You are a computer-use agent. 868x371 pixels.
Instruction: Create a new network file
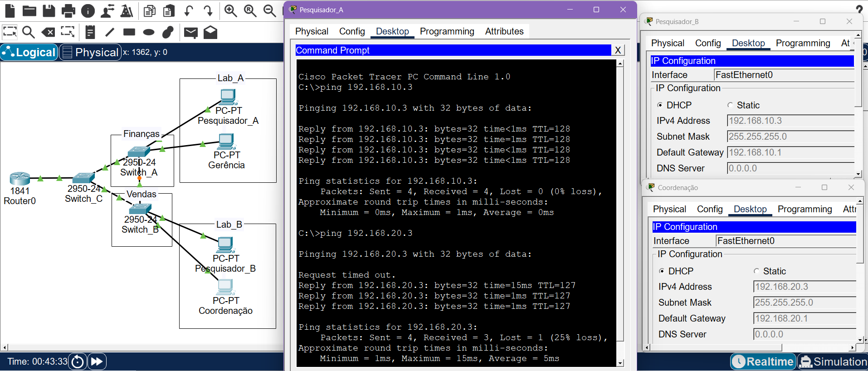[x=10, y=10]
